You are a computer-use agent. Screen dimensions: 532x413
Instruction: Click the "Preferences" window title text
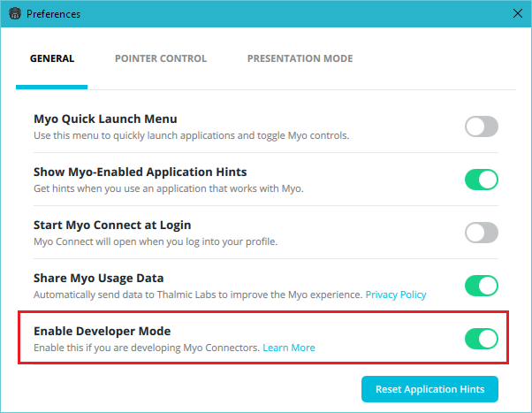coord(53,14)
